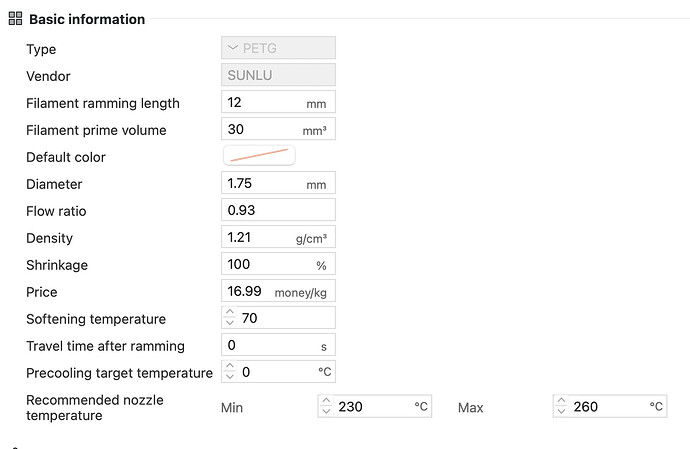
Task: Focus the Density value field
Action: (278, 237)
